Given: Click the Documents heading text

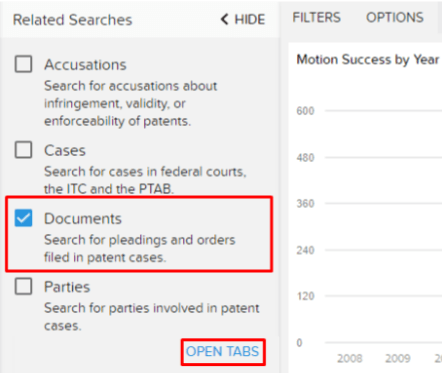Looking at the screenshot, I should 83,219.
